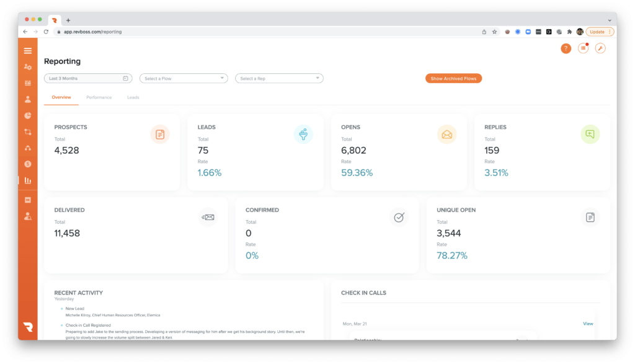Click the Confirmed target check icon
The height and width of the screenshot is (364, 635).
pyautogui.click(x=399, y=218)
